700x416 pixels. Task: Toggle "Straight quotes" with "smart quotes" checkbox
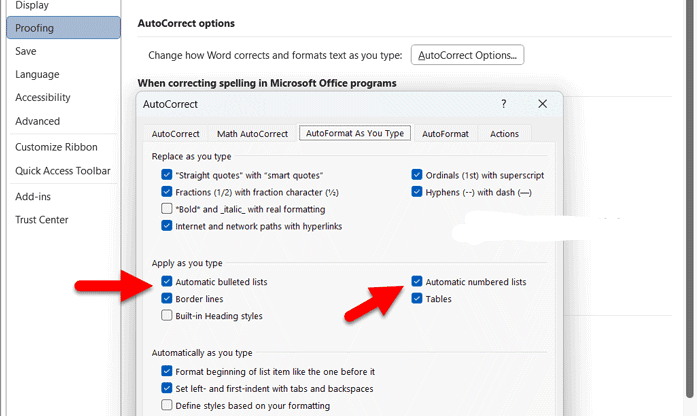click(x=167, y=175)
